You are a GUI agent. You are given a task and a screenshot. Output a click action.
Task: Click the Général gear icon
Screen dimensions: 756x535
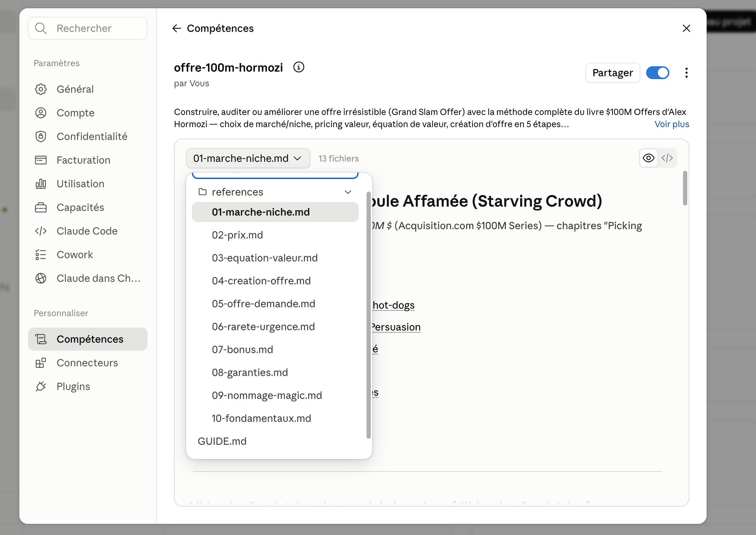click(41, 89)
